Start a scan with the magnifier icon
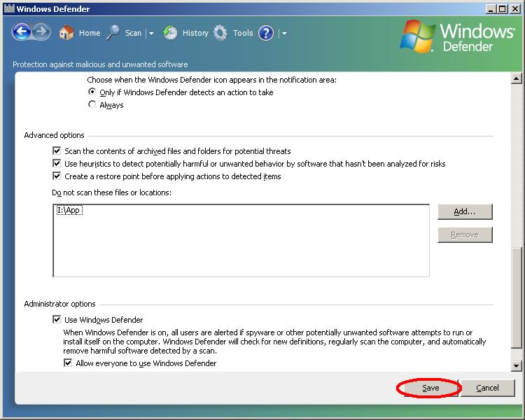Viewport: 525px width, 420px height. [113, 33]
